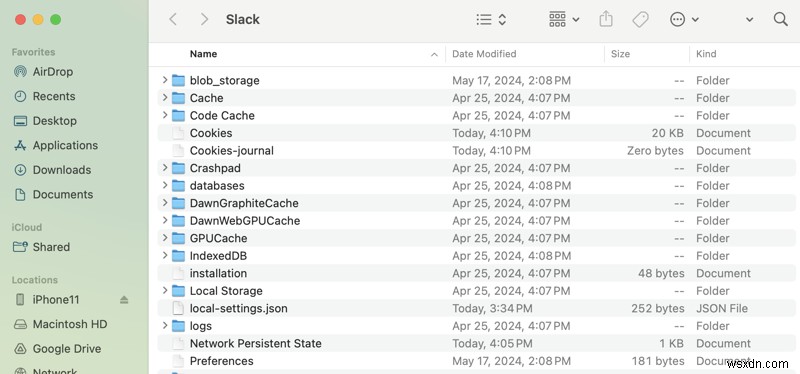Viewport: 800px width, 374px height.
Task: Click the IndexedDB folder icon
Action: (178, 256)
